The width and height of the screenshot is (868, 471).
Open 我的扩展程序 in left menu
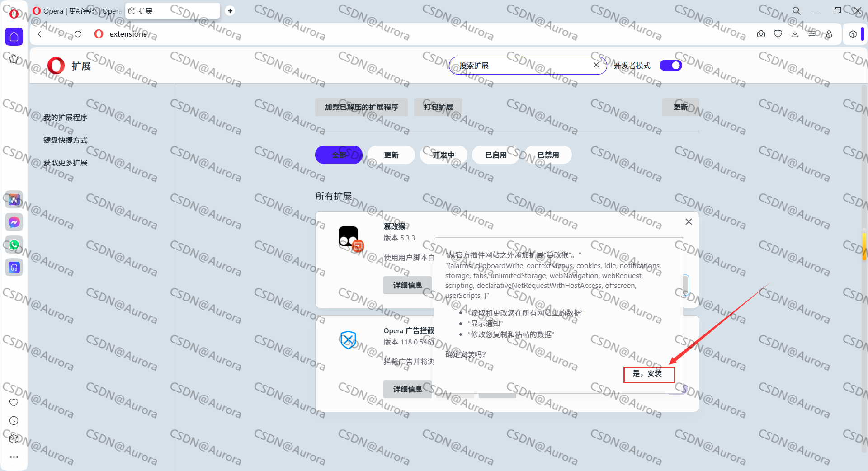point(66,118)
